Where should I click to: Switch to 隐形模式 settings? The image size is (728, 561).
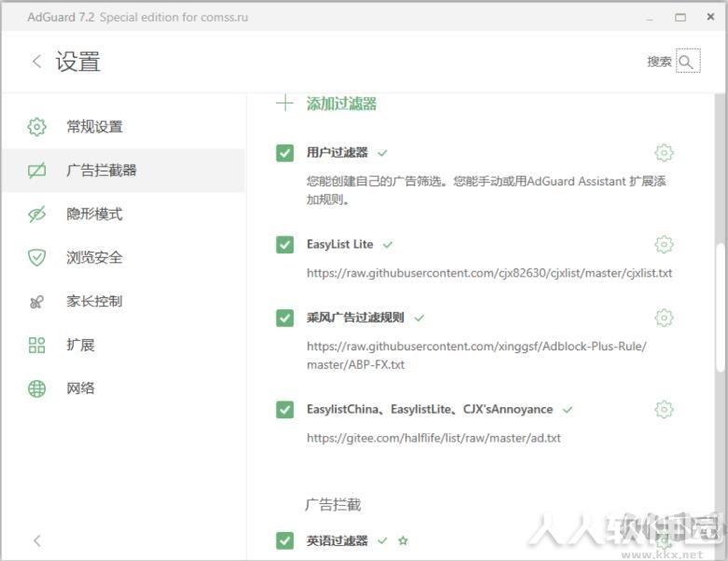pyautogui.click(x=123, y=214)
